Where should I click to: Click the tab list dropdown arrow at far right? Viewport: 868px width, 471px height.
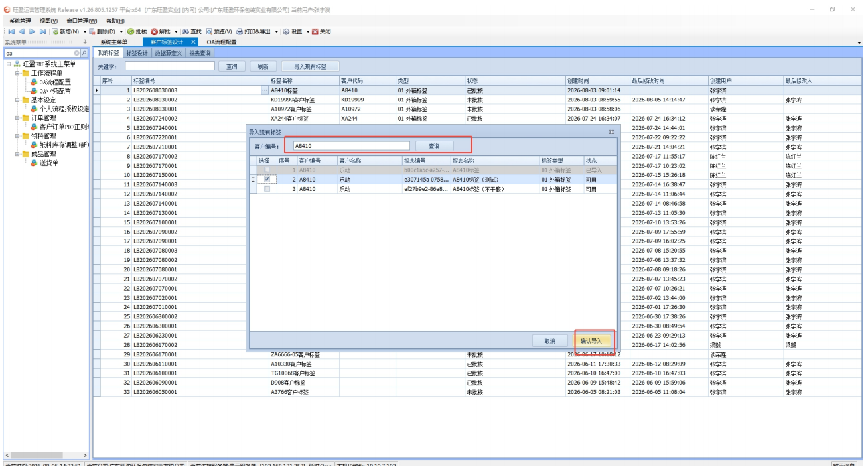coord(860,42)
